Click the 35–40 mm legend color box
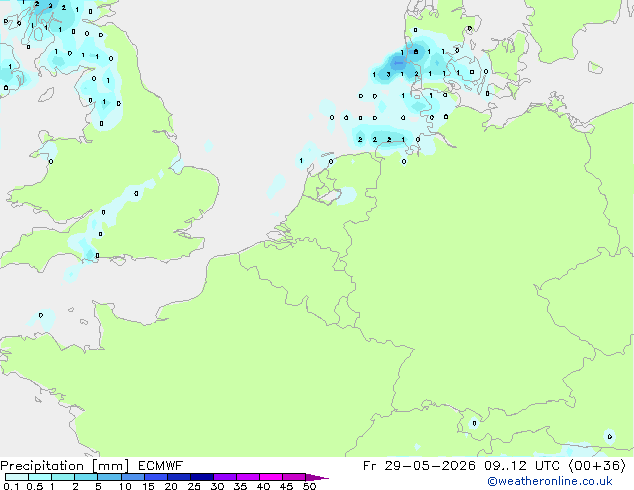Viewport: 634px width, 490px height. [x=247, y=477]
